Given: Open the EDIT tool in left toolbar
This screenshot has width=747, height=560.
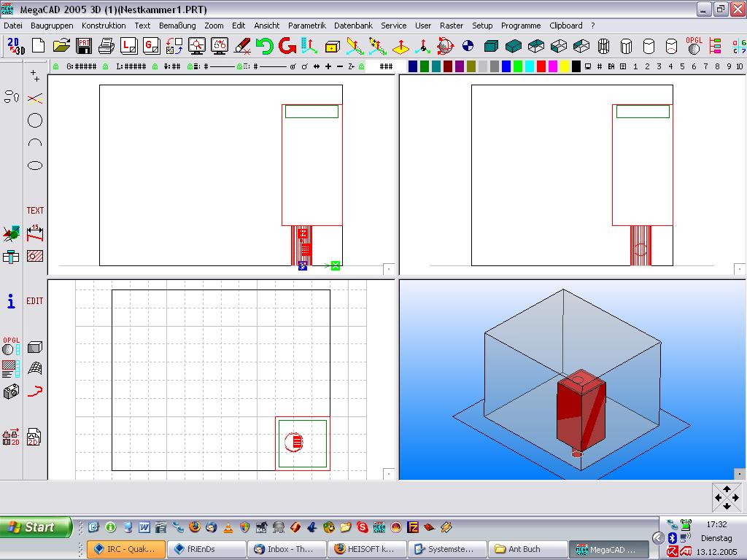Looking at the screenshot, I should coord(35,300).
